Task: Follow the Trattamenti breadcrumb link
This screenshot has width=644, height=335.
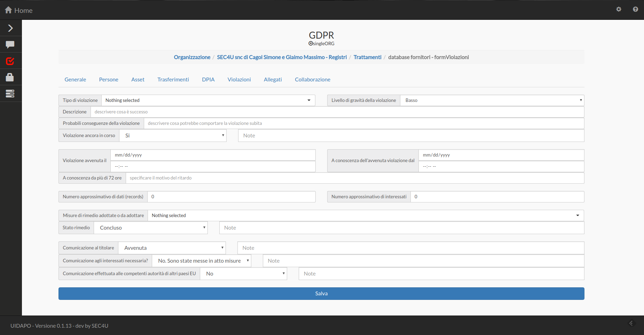Action: point(368,57)
